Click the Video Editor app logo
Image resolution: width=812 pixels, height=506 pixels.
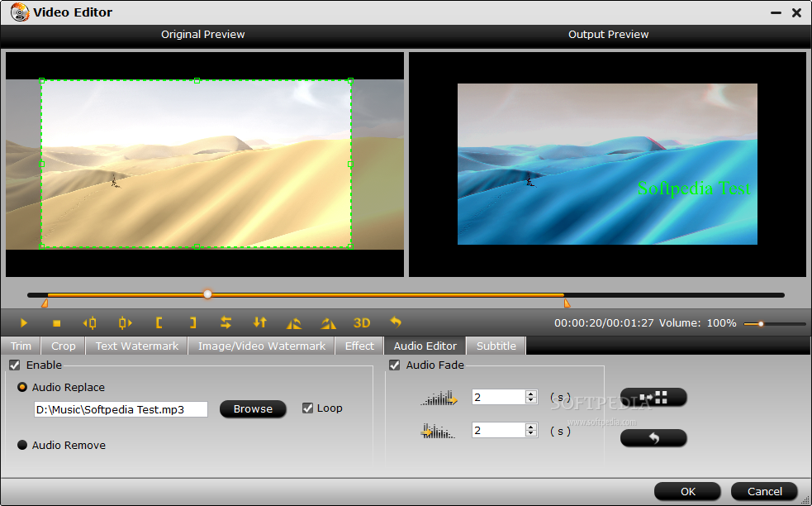tap(20, 12)
